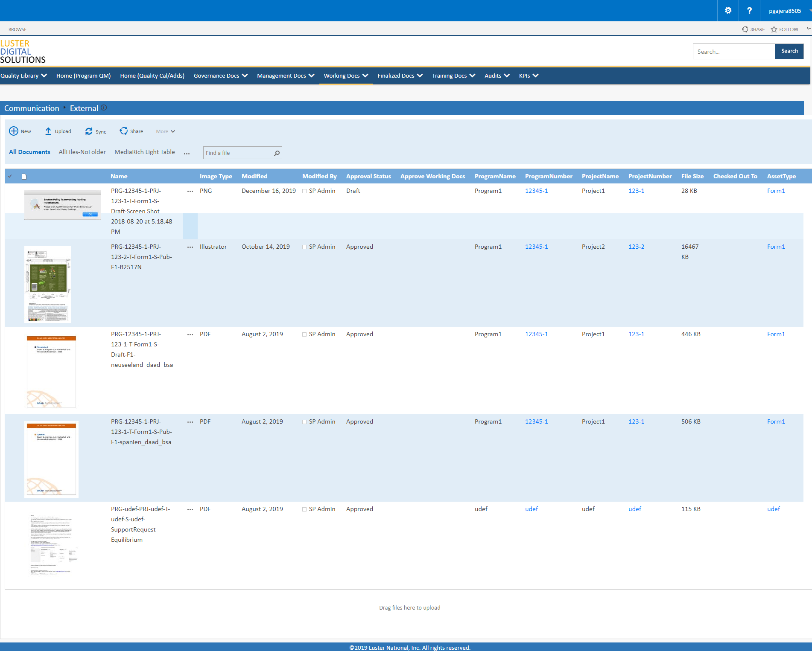812x651 pixels.
Task: Open Form1 AssetType link in Illustrator row
Action: click(776, 247)
